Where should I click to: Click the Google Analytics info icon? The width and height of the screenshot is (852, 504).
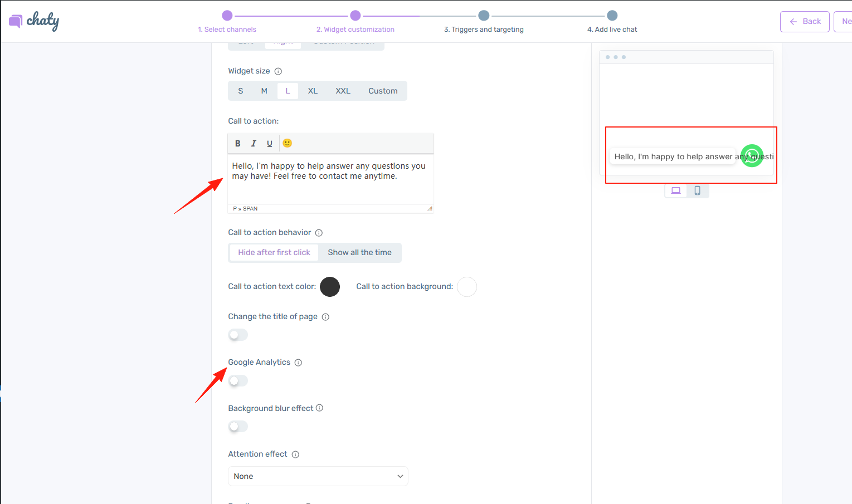(298, 363)
